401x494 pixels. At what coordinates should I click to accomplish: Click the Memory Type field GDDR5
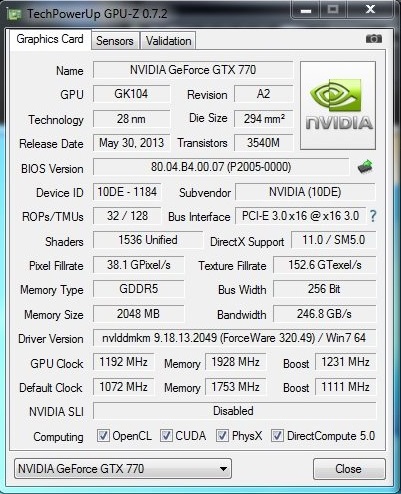coord(138,289)
